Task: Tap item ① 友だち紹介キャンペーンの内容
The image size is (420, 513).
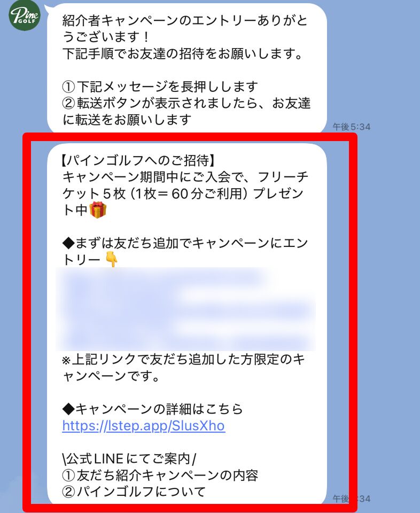Action: tap(160, 476)
